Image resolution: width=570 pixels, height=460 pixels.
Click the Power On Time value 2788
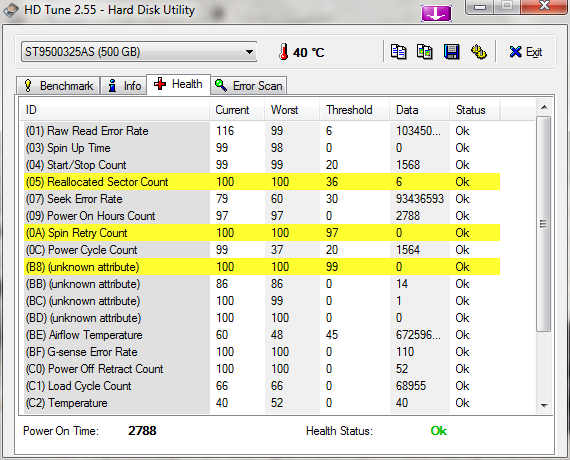point(142,431)
